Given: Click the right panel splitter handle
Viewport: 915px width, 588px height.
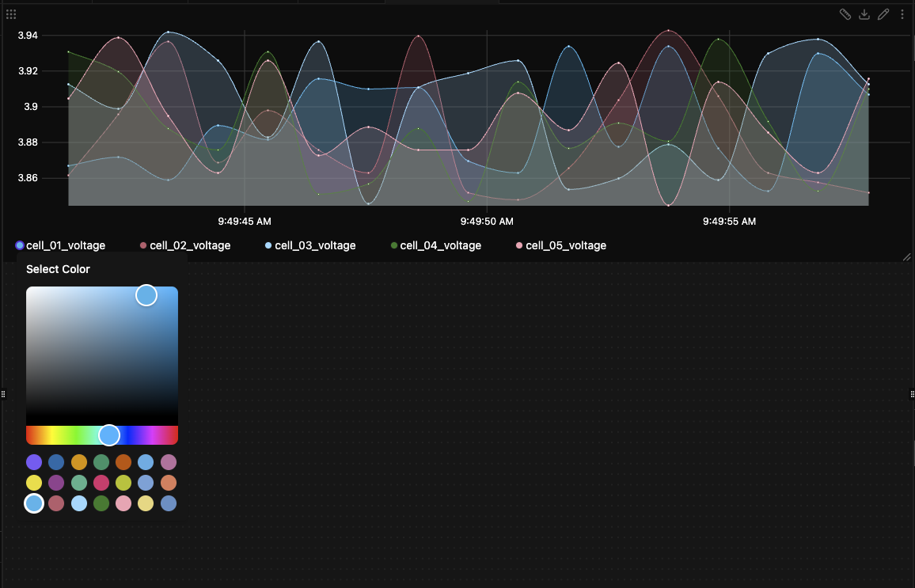Looking at the screenshot, I should pos(911,393).
